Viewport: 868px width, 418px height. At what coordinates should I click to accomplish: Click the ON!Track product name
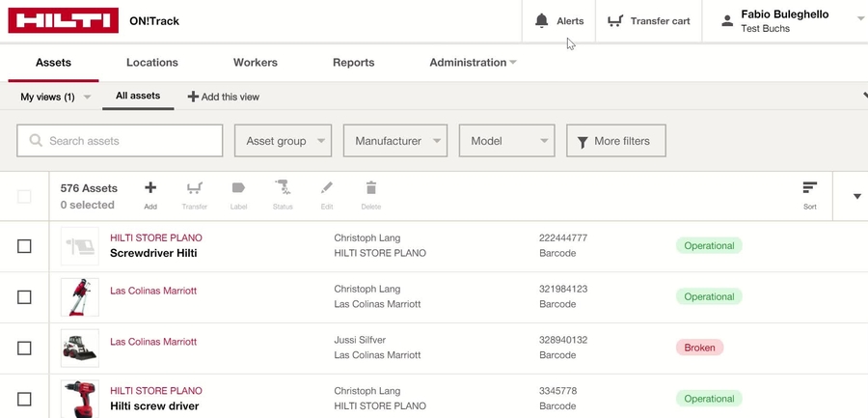154,21
